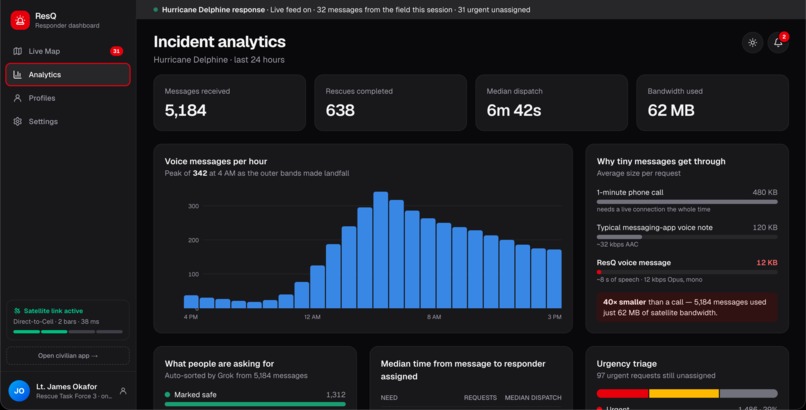The width and height of the screenshot is (806, 410).
Task: Open Settings from sidebar
Action: (x=68, y=121)
